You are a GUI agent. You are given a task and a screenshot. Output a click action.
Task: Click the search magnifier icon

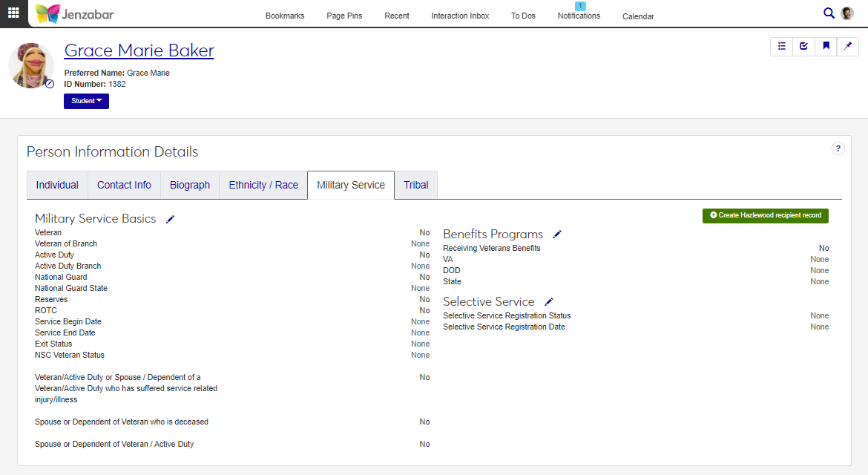pyautogui.click(x=829, y=13)
